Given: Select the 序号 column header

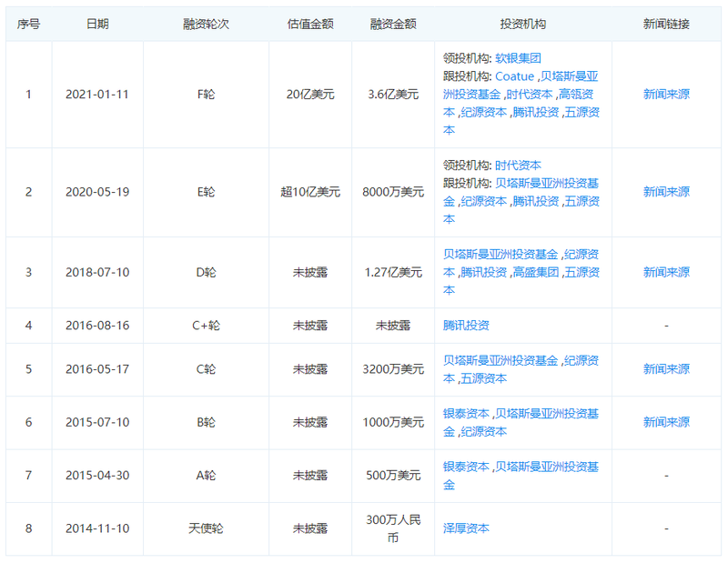Looking at the screenshot, I should (28, 25).
